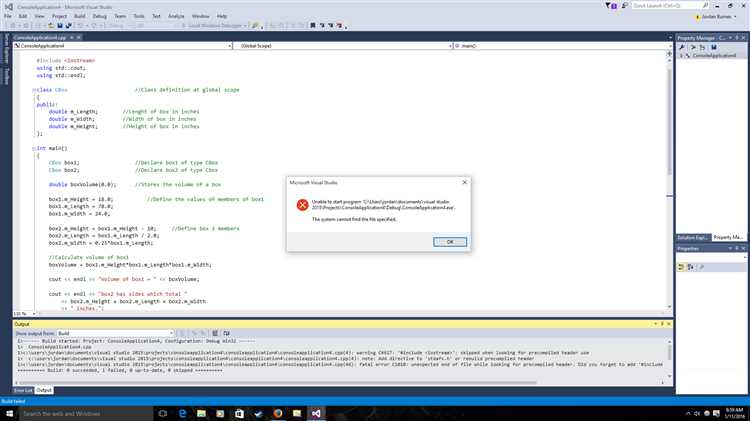
Task: Click the Categorized icon in Properties panel
Action: [681, 267]
